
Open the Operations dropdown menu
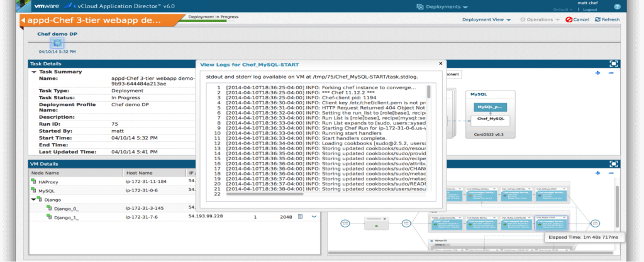(x=540, y=19)
